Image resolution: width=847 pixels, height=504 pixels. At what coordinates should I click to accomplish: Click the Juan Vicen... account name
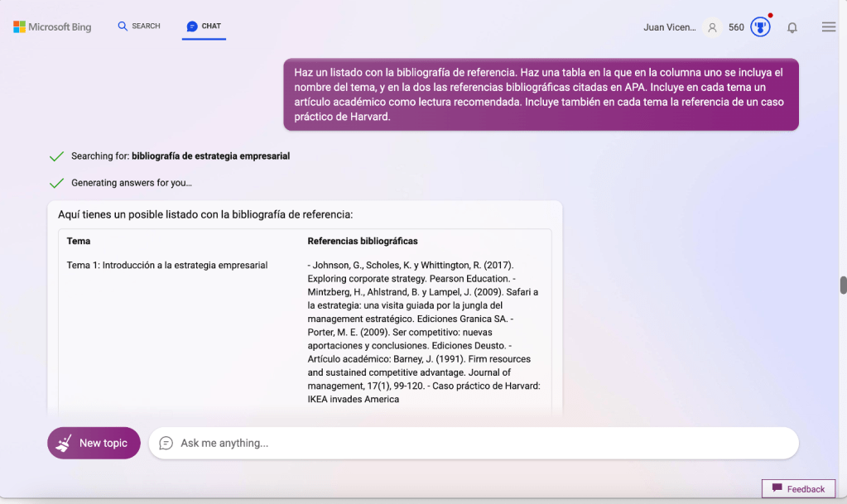click(x=669, y=27)
